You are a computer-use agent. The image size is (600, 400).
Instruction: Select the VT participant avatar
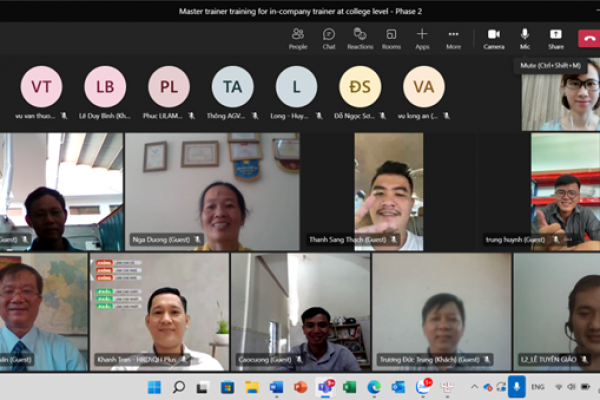click(x=41, y=87)
